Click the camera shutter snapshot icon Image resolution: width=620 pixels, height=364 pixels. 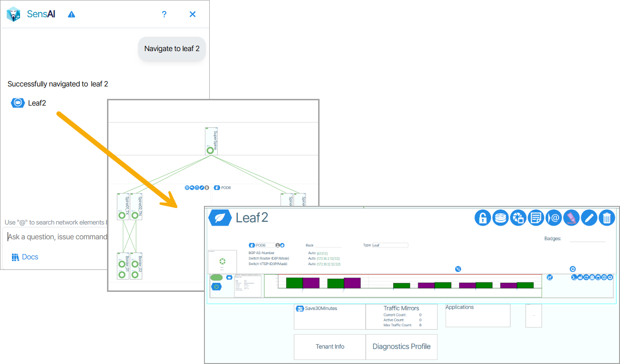coord(518,218)
